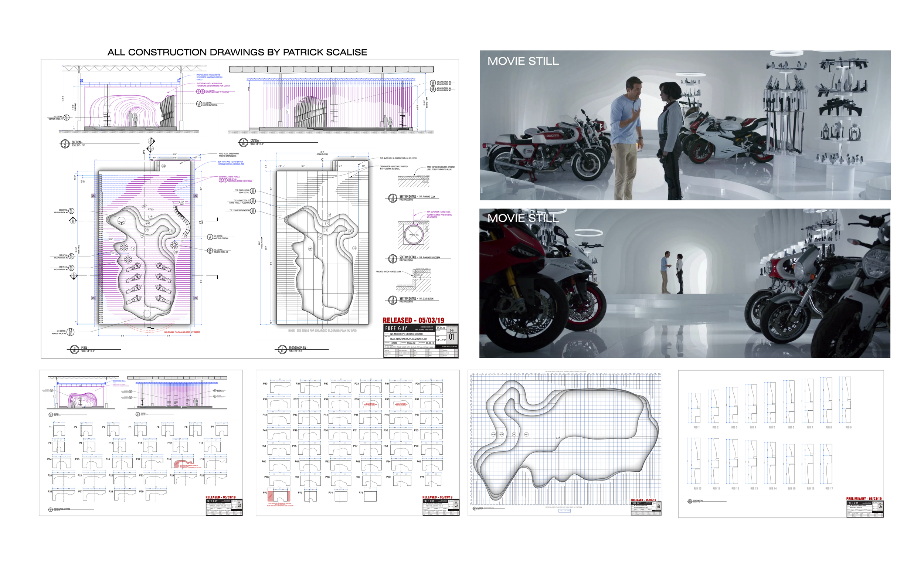
Task: Click panel label 'P26' on sheet 02
Action: click(x=50, y=492)
